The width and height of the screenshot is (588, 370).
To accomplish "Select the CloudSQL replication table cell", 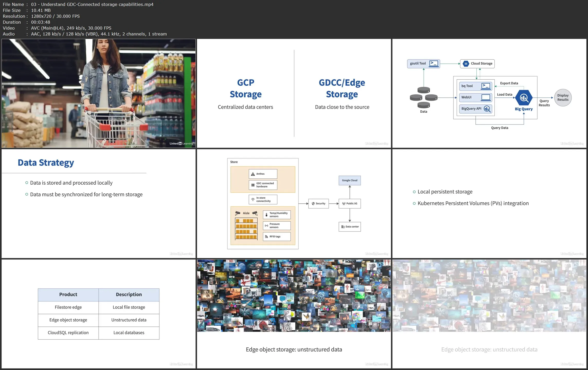I will pos(68,333).
